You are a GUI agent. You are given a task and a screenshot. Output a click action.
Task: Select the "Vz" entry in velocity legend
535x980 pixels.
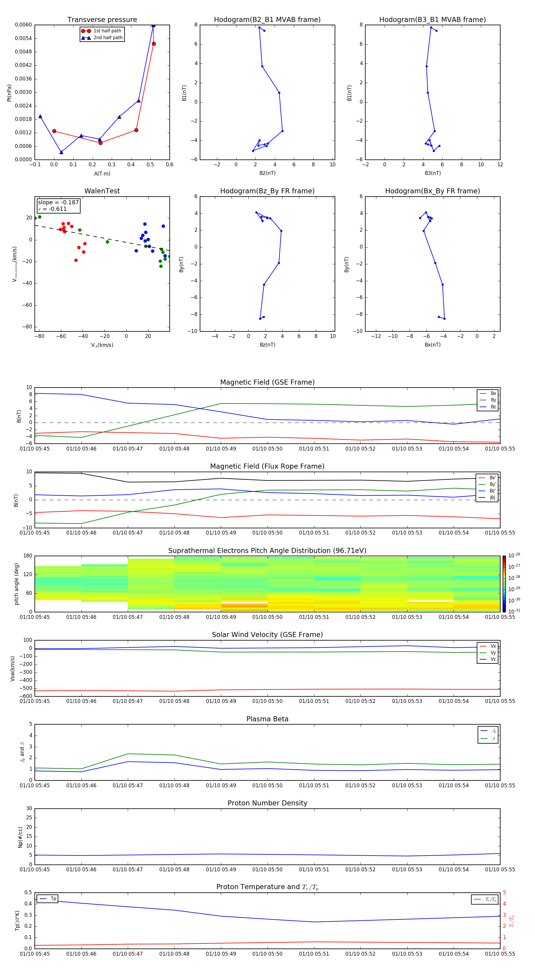coord(488,659)
